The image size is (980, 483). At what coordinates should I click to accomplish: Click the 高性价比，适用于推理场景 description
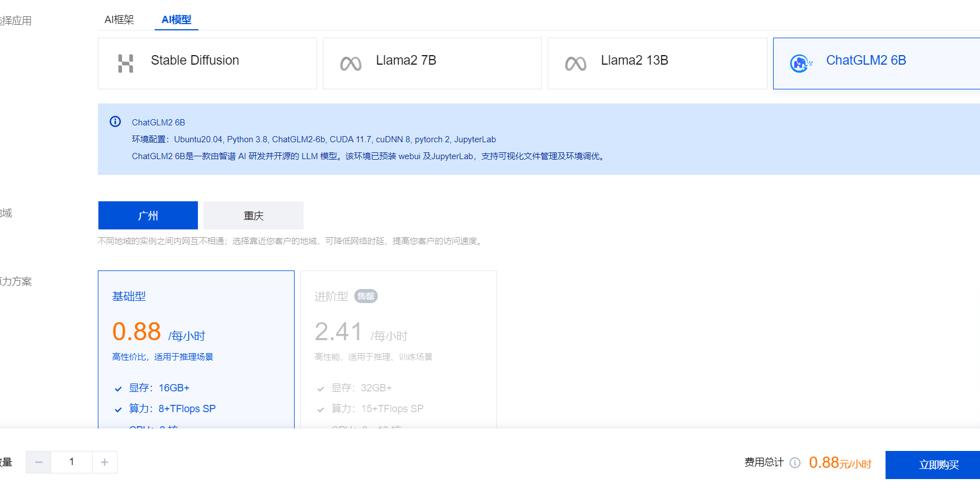(162, 357)
